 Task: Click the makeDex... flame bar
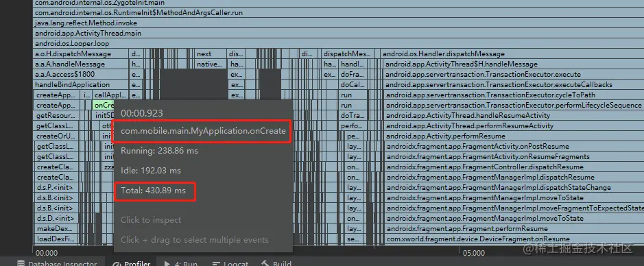tap(56, 229)
